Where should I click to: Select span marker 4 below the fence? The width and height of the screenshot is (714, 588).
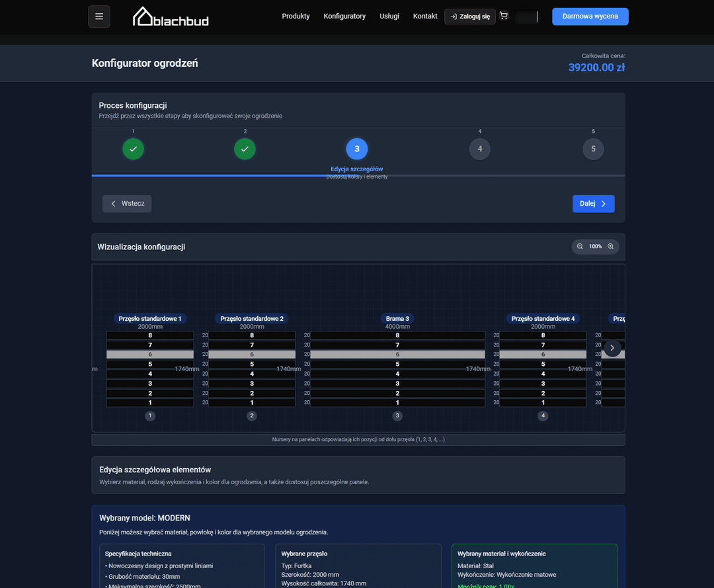click(x=543, y=415)
